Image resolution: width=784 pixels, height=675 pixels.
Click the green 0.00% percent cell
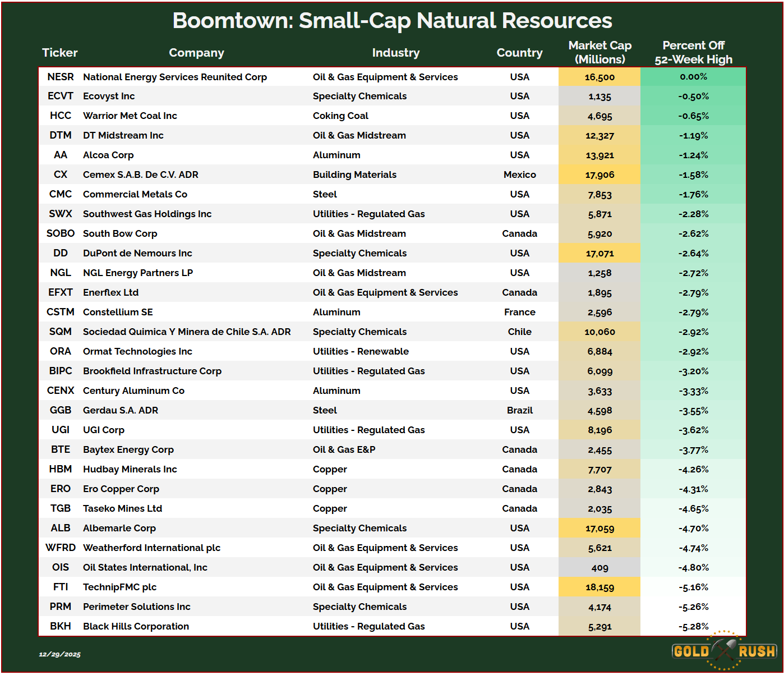tap(693, 77)
